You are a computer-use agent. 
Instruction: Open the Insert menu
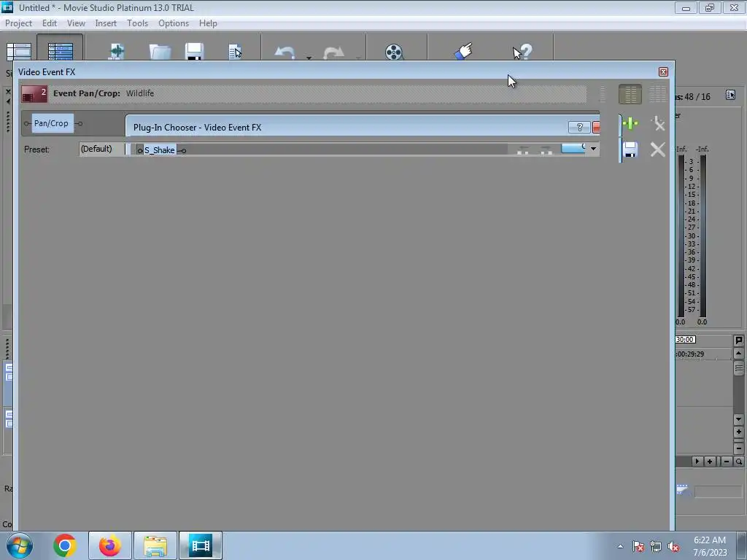[x=106, y=23]
